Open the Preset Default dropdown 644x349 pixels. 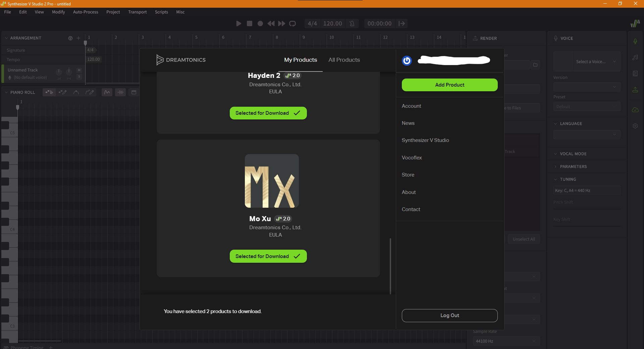tap(587, 107)
